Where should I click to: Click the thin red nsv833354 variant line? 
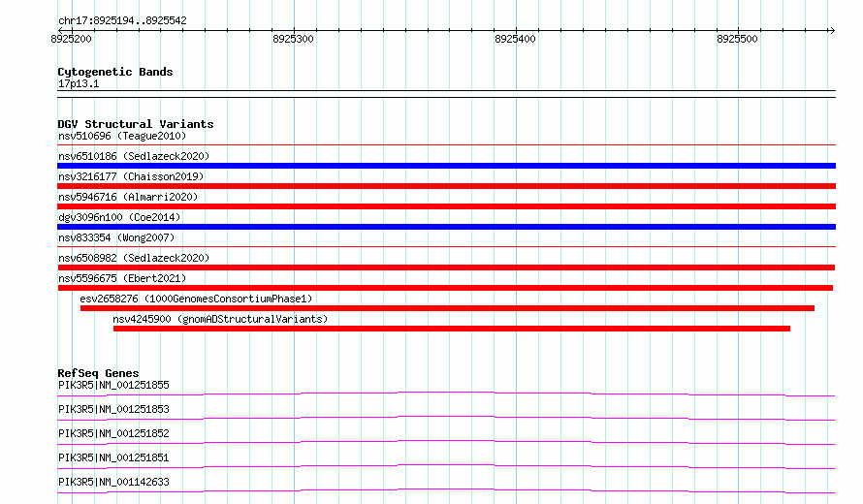point(446,246)
